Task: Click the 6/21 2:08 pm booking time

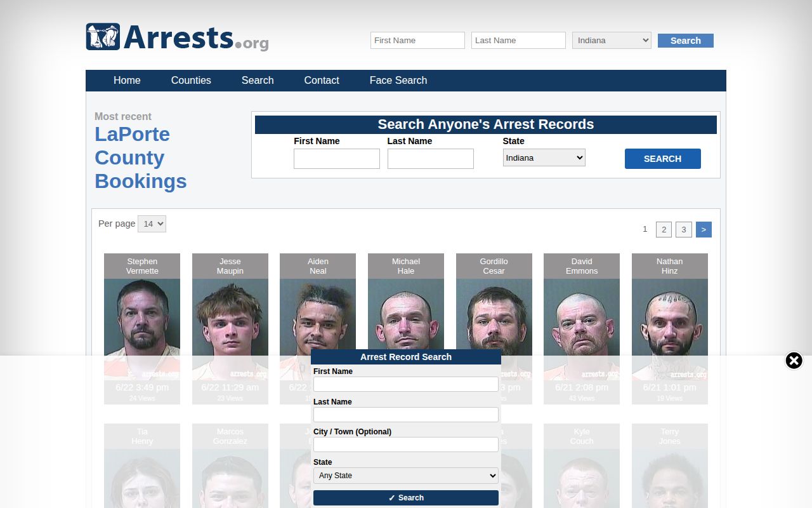Action: (x=582, y=387)
